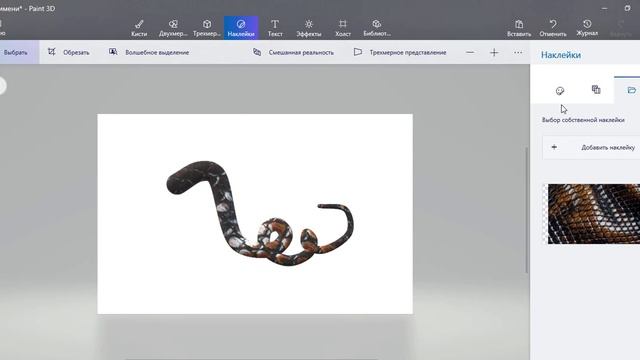The width and height of the screenshot is (640, 360).
Task: Undo the last action (Отменить)
Action: click(553, 28)
